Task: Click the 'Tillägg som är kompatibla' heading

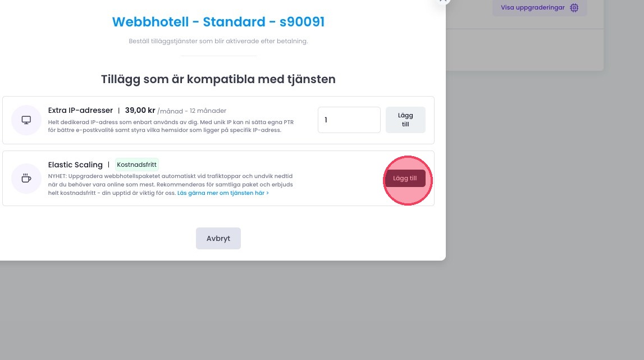Action: 218,79
